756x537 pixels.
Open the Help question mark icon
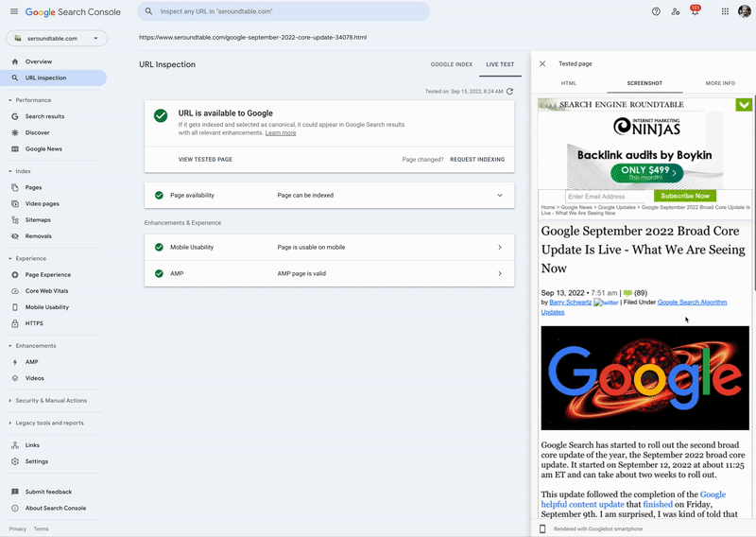[x=656, y=11]
